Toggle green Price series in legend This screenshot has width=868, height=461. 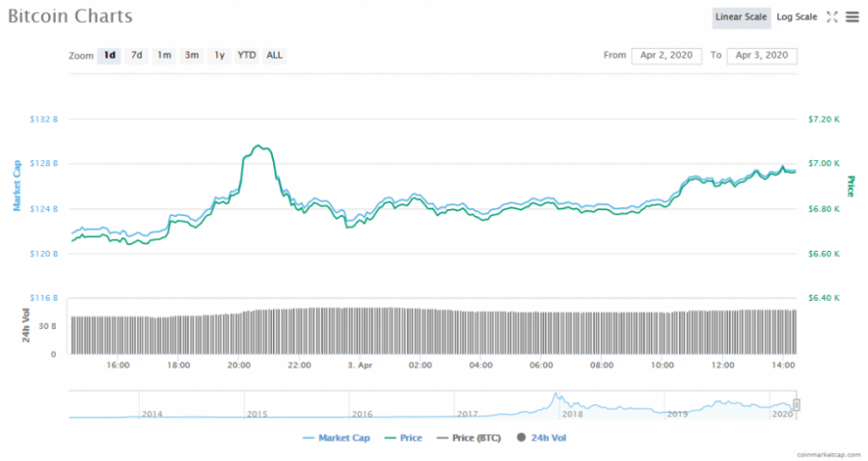[403, 438]
